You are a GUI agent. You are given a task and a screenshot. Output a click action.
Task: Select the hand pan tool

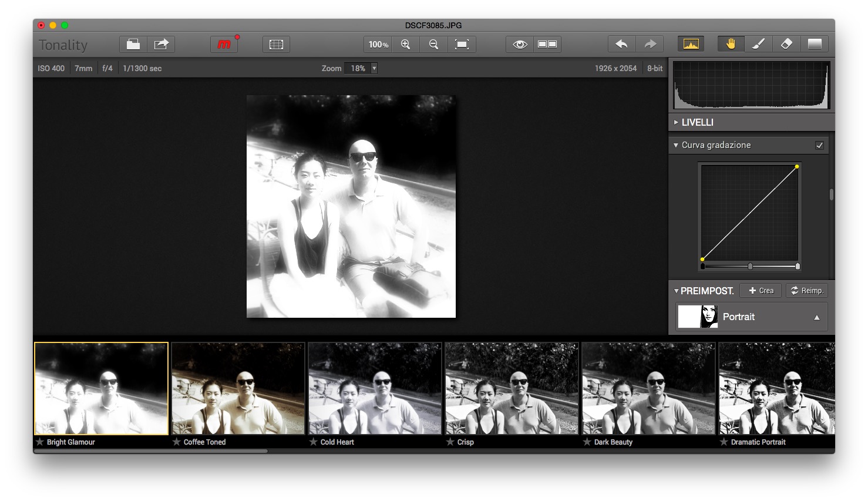[x=731, y=45]
